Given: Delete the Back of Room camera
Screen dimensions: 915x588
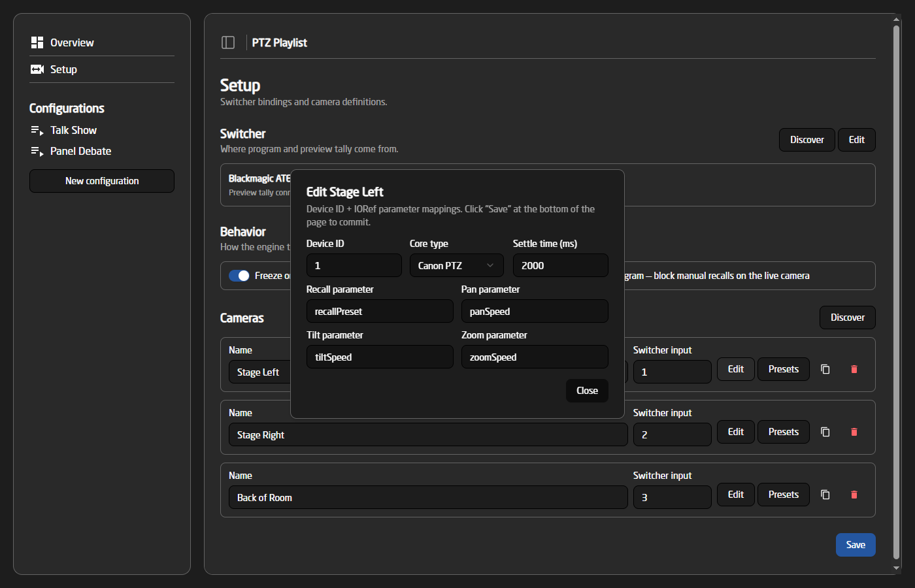Looking at the screenshot, I should [854, 495].
